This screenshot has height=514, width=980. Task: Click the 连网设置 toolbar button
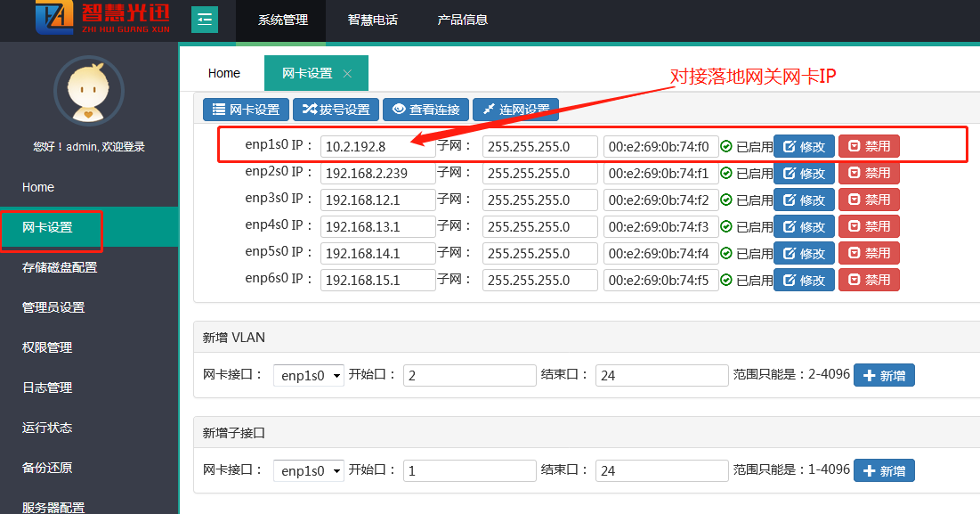click(515, 110)
